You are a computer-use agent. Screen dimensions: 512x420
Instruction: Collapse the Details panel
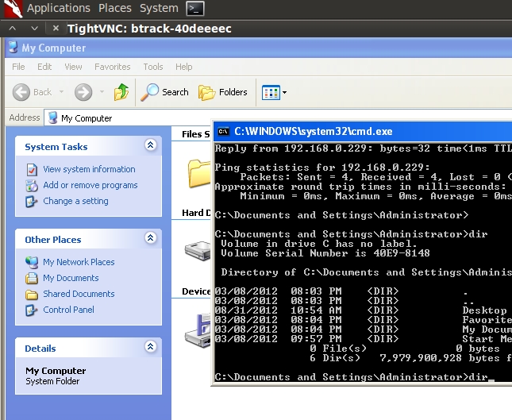tap(150, 346)
